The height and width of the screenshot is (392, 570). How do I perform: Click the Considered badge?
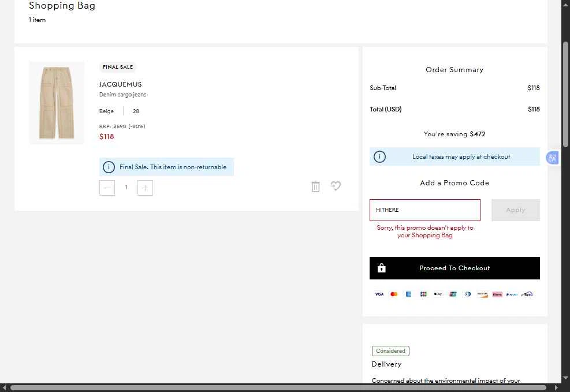pyautogui.click(x=390, y=351)
